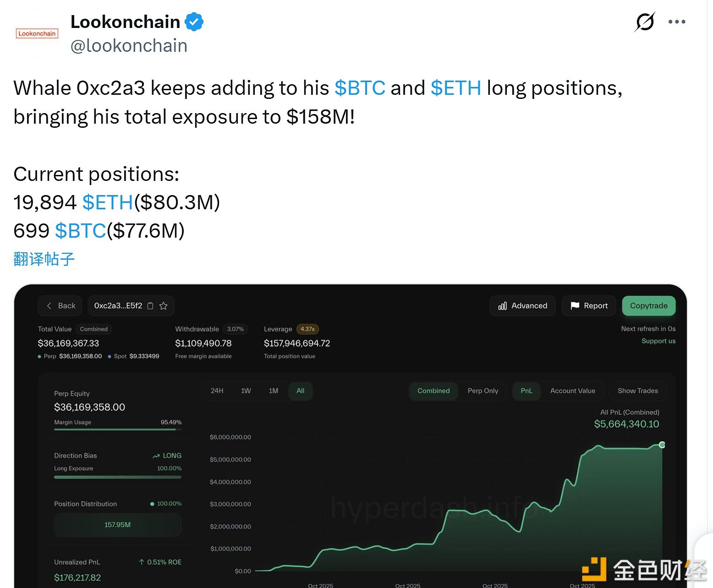Viewport: 713px width, 588px height.
Task: Click the Lookonchain profile avatar
Action: pyautogui.click(x=37, y=33)
